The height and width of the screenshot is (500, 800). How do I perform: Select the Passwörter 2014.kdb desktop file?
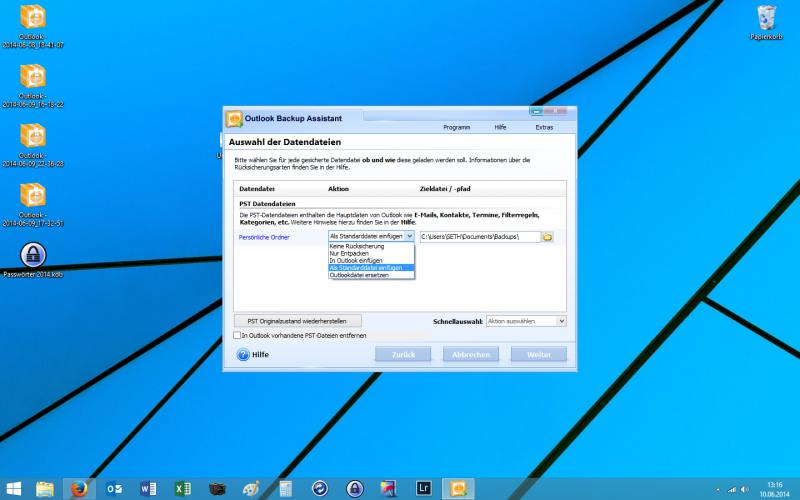pos(33,260)
